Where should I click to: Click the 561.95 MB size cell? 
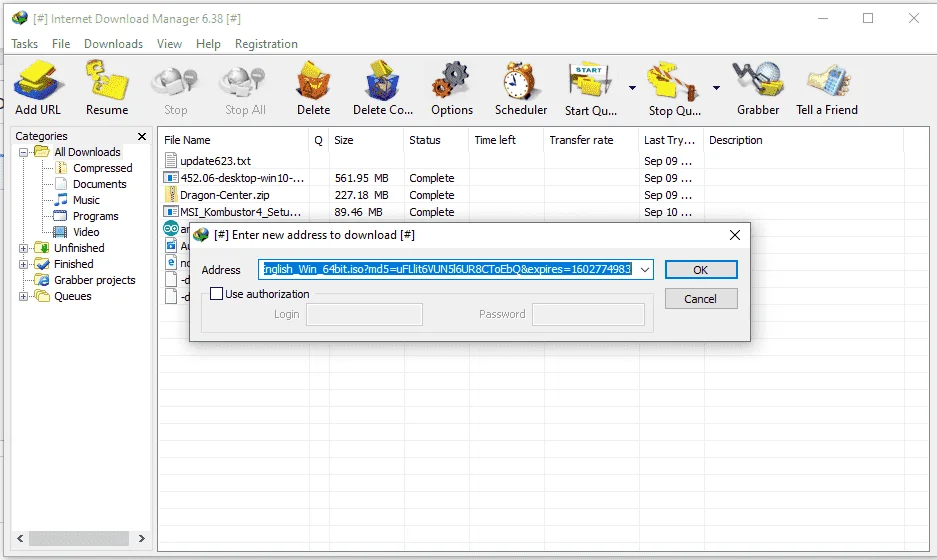[x=362, y=178]
